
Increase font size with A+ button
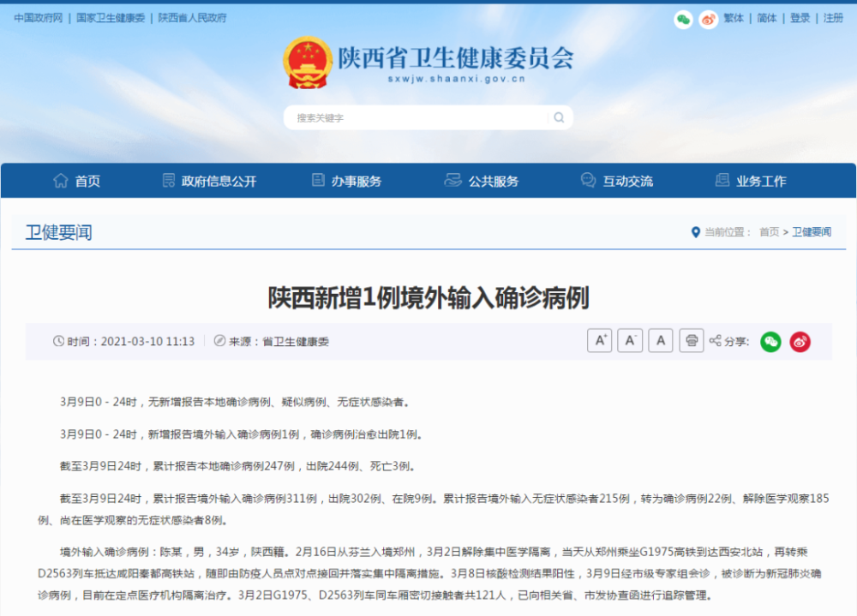599,341
